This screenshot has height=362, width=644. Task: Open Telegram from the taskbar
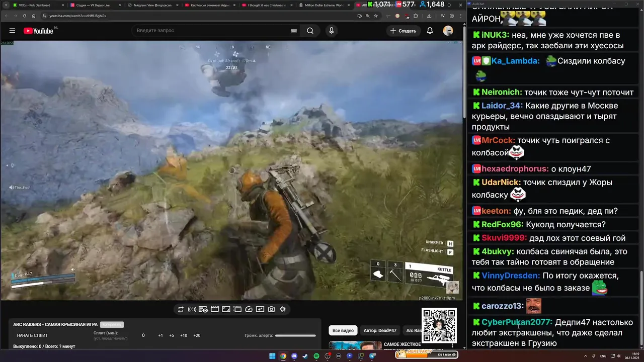tap(373, 356)
